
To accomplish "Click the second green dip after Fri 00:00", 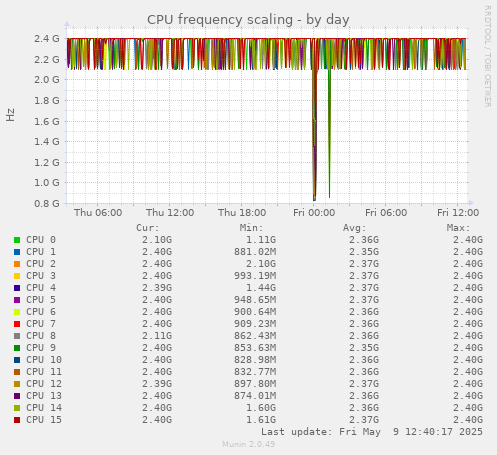I will pos(329,133).
